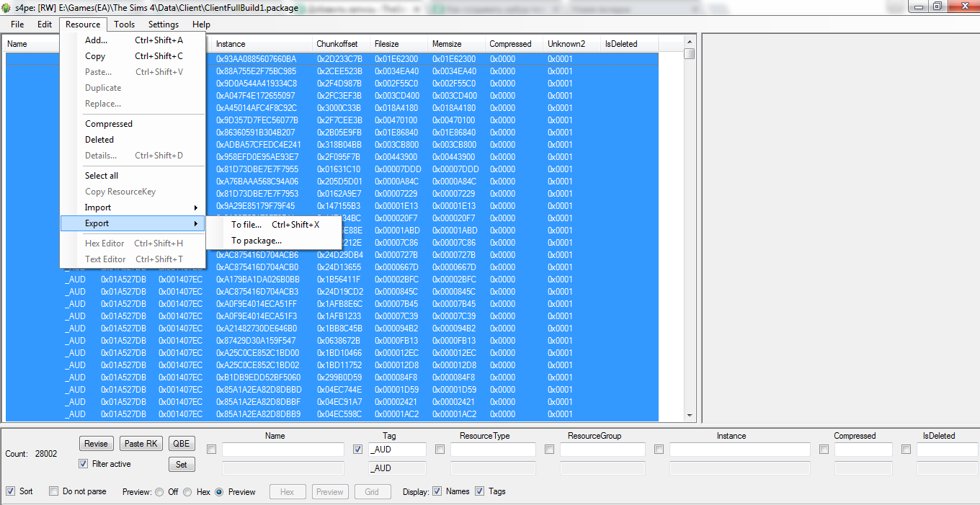Click the Tag filter input field
980x505 pixels.
pos(397,450)
